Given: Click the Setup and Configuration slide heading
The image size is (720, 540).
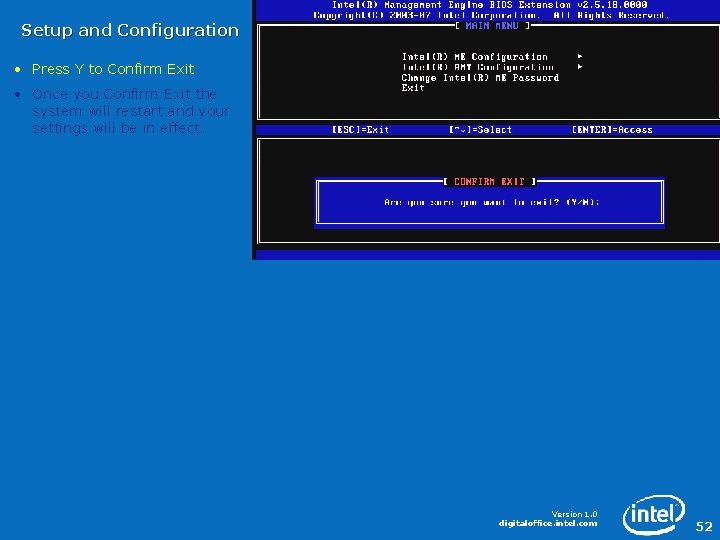Looking at the screenshot, I should (130, 30).
